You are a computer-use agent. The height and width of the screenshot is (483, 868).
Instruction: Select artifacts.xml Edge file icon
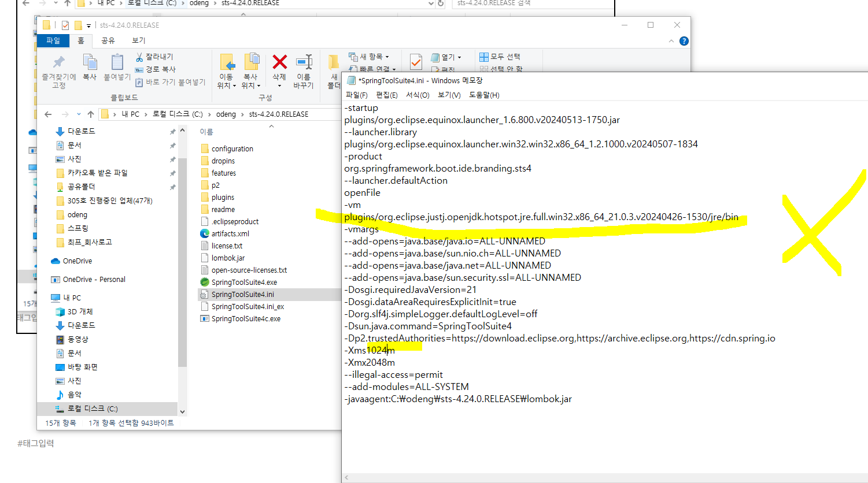pyautogui.click(x=205, y=233)
